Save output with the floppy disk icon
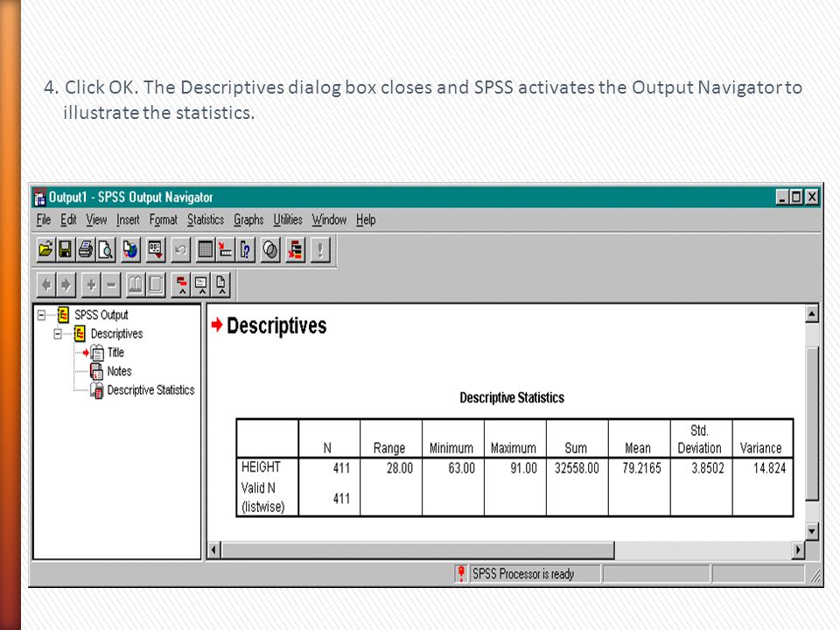 coord(66,249)
